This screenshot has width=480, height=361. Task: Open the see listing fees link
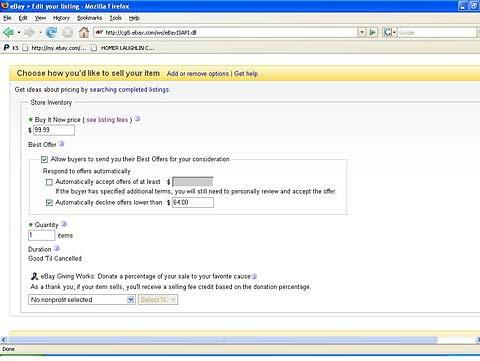pyautogui.click(x=107, y=120)
